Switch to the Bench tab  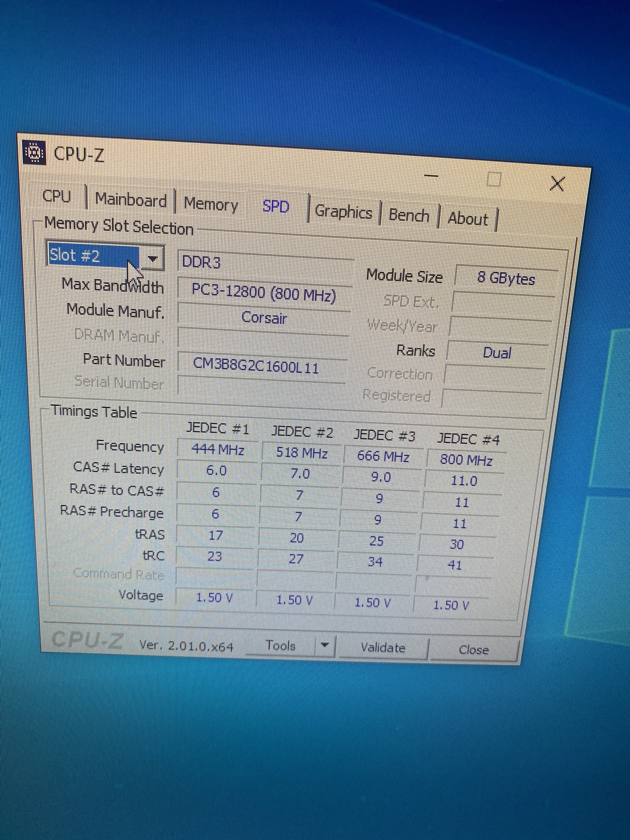click(409, 215)
